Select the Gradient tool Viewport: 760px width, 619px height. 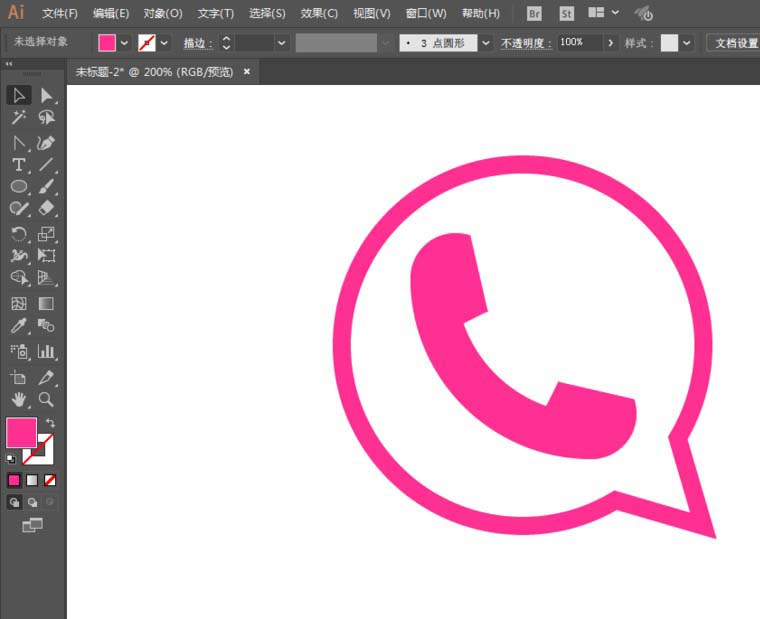[x=46, y=303]
